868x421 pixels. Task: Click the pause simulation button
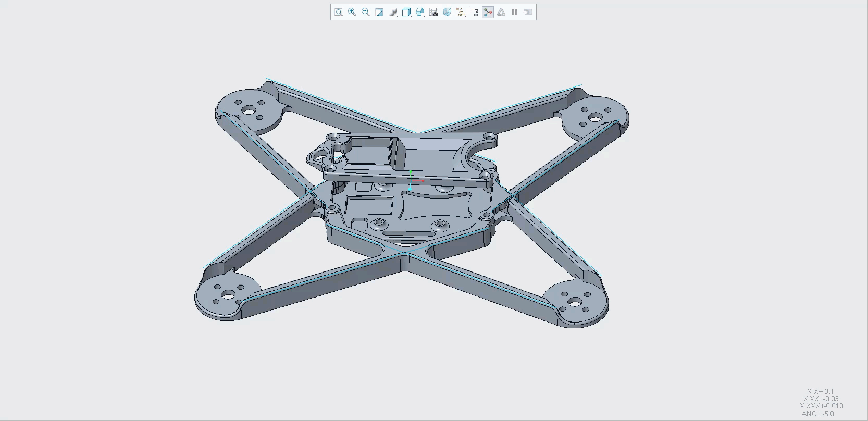[x=515, y=12]
